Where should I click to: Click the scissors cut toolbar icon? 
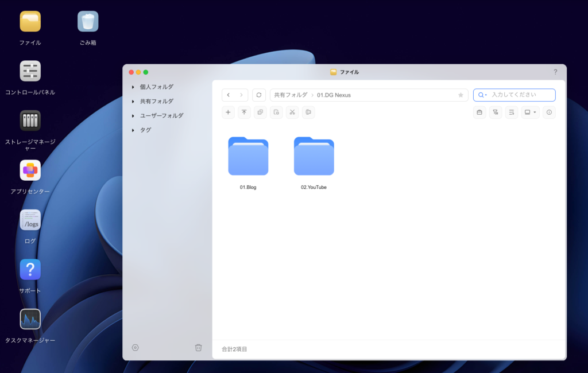click(292, 112)
